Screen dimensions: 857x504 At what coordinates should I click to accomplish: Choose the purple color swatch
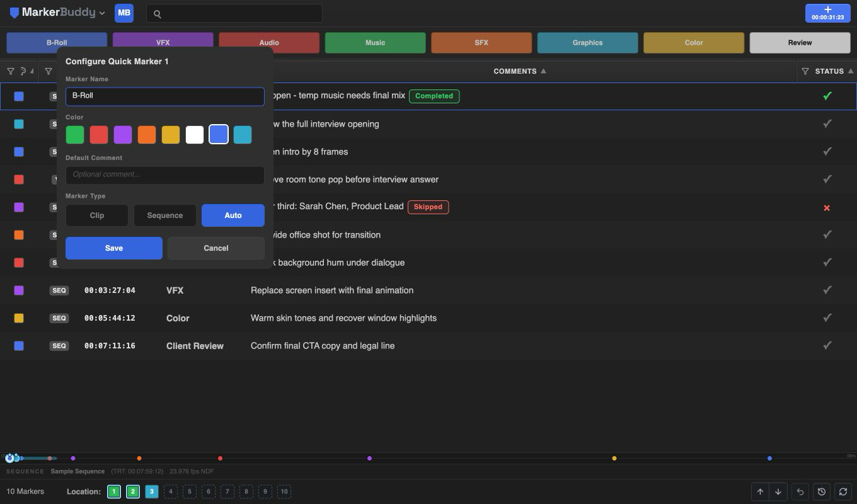coord(123,134)
